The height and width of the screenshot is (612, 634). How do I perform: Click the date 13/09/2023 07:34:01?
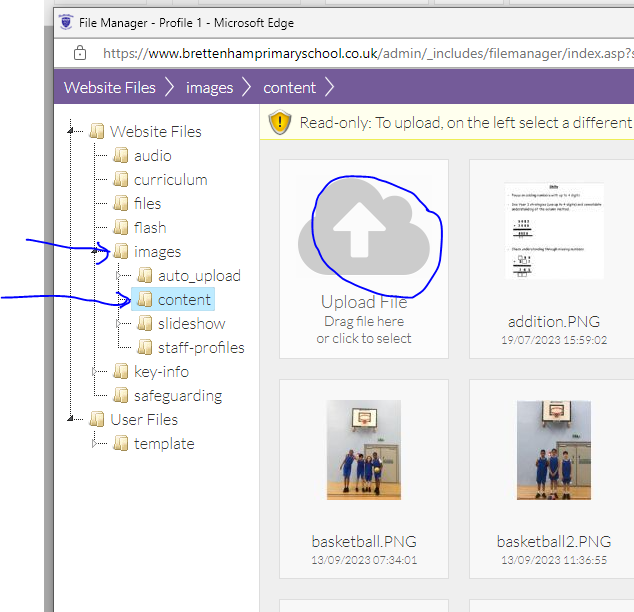coord(364,560)
